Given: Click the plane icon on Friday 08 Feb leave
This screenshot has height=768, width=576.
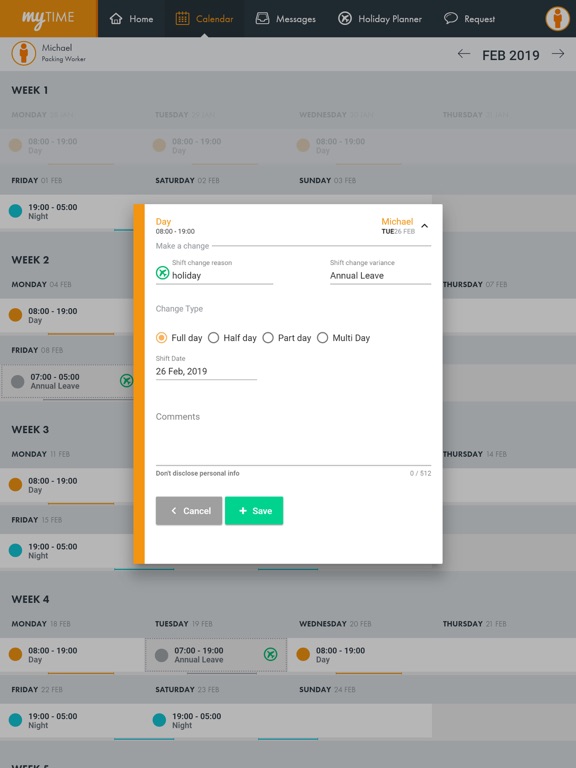Looking at the screenshot, I should click(126, 381).
